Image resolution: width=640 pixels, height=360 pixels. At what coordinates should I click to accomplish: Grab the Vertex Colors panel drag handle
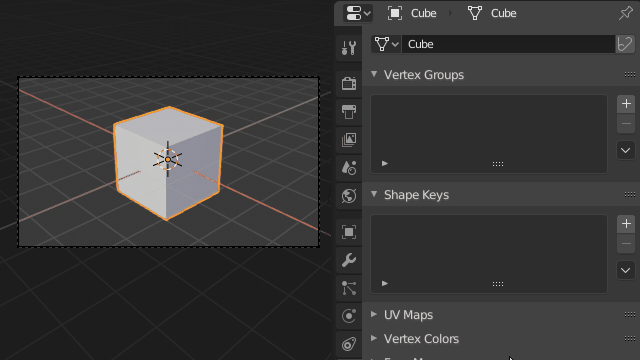click(630, 338)
